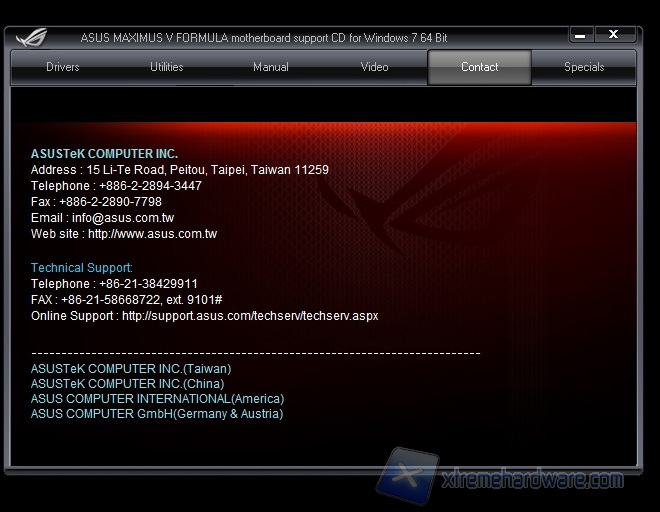Click the Technical Support heading
The height and width of the screenshot is (512, 660).
81,268
